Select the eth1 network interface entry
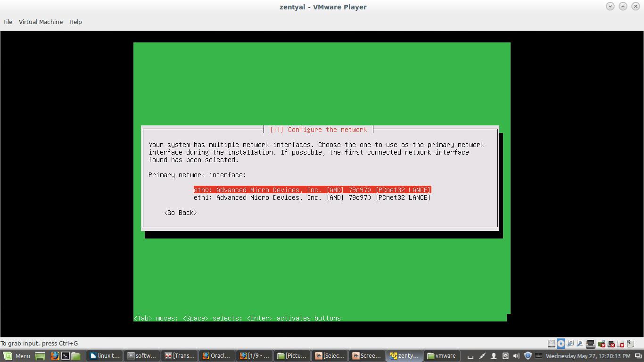Screen dimensions: 644x362 pos(312,197)
